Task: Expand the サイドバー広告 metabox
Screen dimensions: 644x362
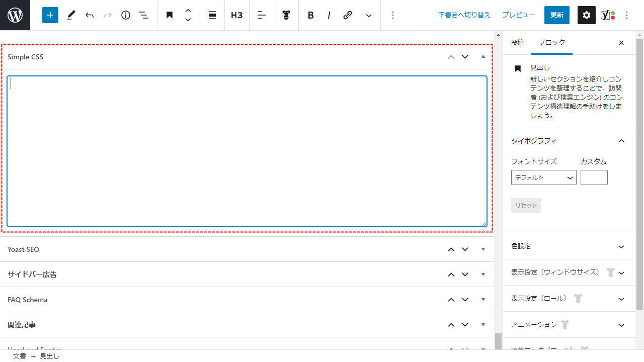Action: pos(483,275)
